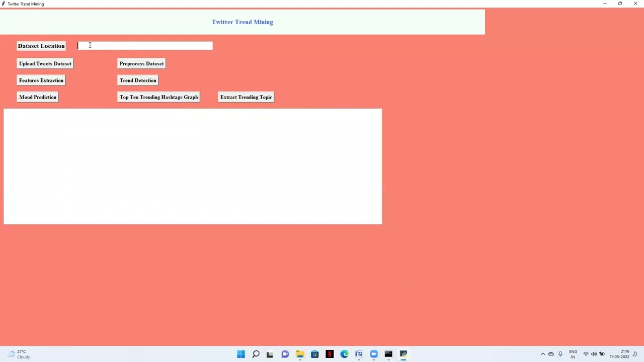The image size is (644, 362).
Task: Open the ENG IN language switcher
Action: [x=573, y=354]
